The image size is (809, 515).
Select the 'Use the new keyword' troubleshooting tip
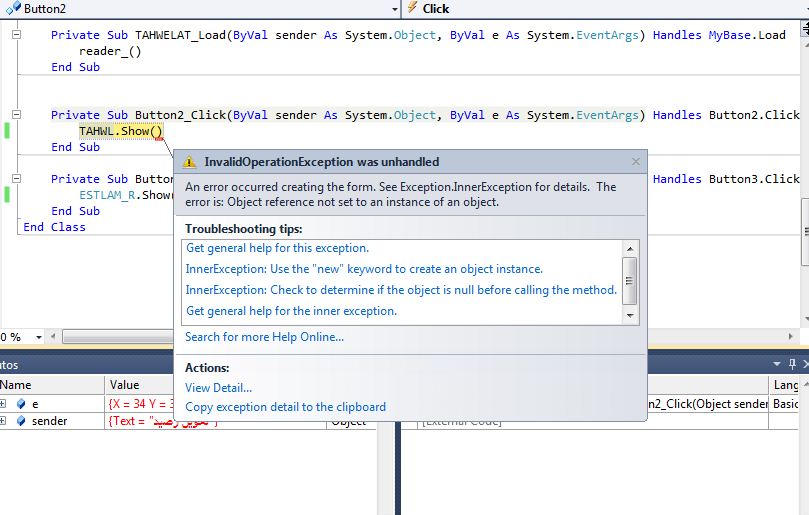364,269
